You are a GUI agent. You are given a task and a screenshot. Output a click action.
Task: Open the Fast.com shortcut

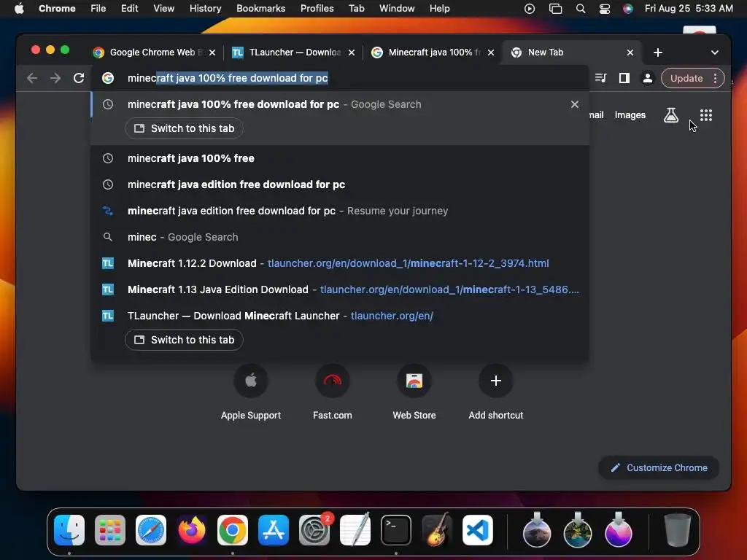tap(333, 392)
